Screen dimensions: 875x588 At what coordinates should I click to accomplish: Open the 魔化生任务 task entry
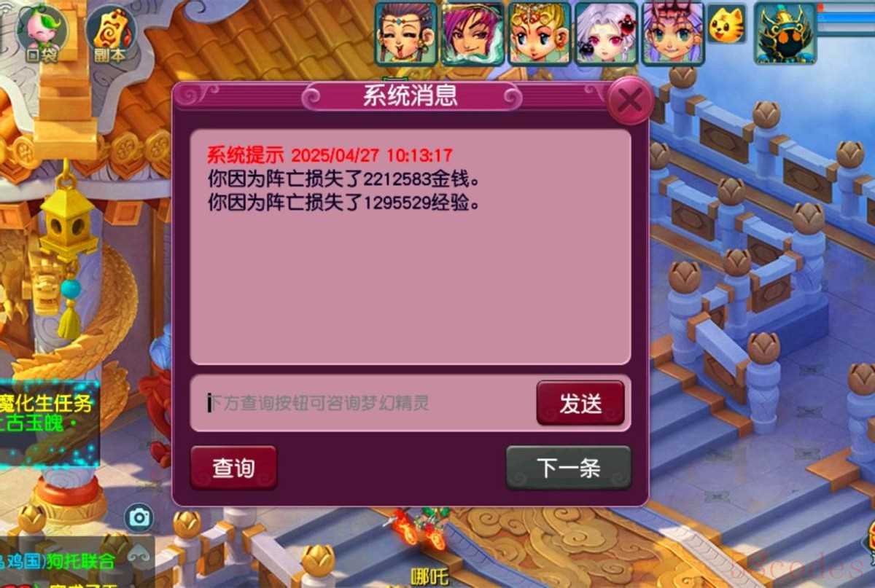(47, 403)
